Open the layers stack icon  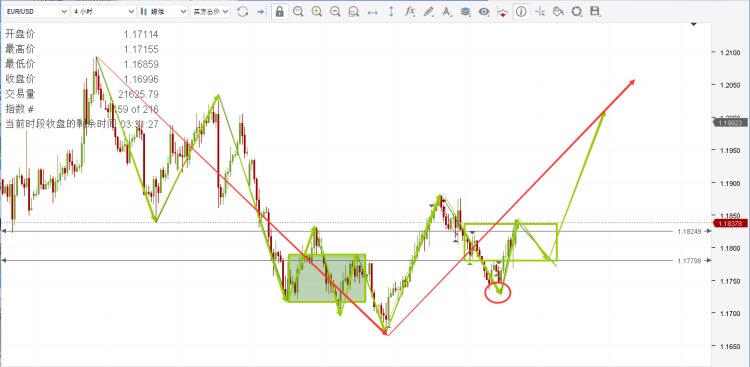pyautogui.click(x=465, y=12)
